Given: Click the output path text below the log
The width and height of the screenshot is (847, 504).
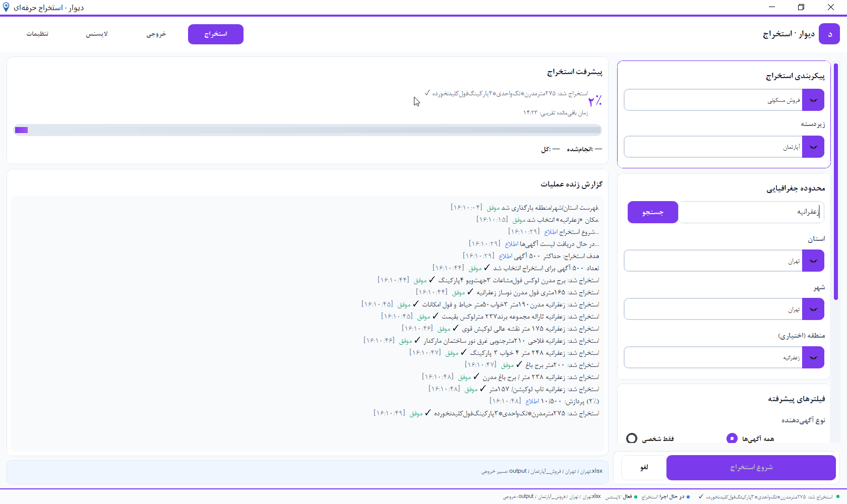Looking at the screenshot, I should click(542, 471).
